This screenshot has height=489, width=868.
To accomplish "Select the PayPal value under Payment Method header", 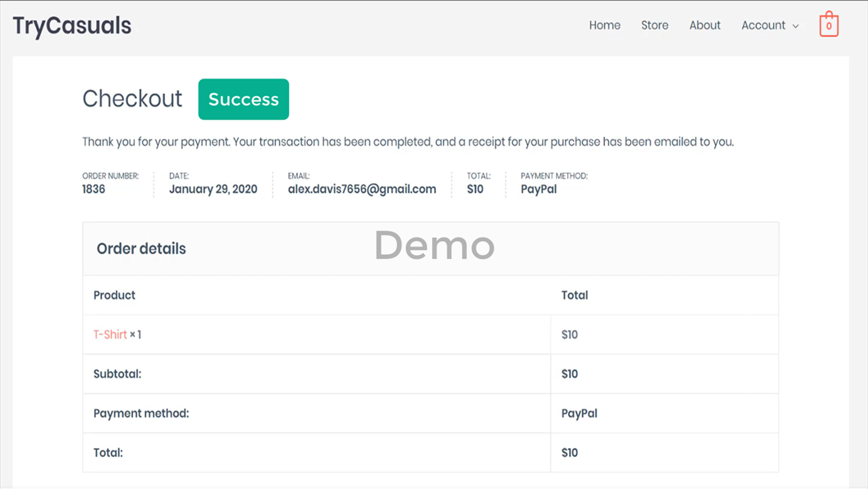I will [539, 189].
